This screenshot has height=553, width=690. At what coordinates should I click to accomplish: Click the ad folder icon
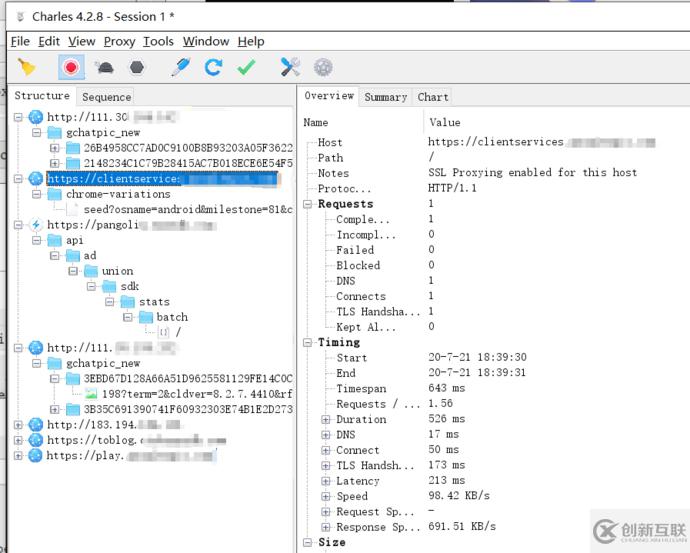73,256
